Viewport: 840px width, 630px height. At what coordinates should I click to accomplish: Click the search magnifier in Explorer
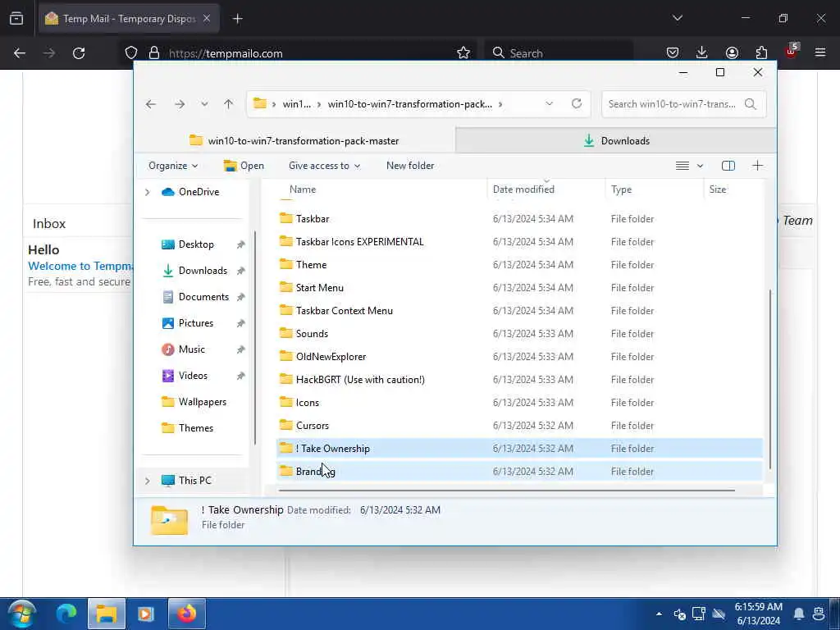750,104
